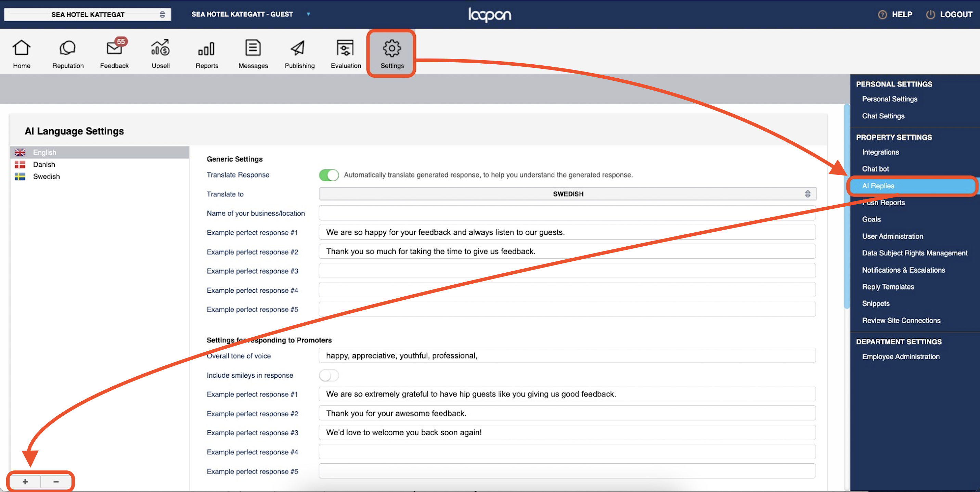Open Review Site Connections in sidebar
Image resolution: width=980 pixels, height=492 pixels.
901,321
